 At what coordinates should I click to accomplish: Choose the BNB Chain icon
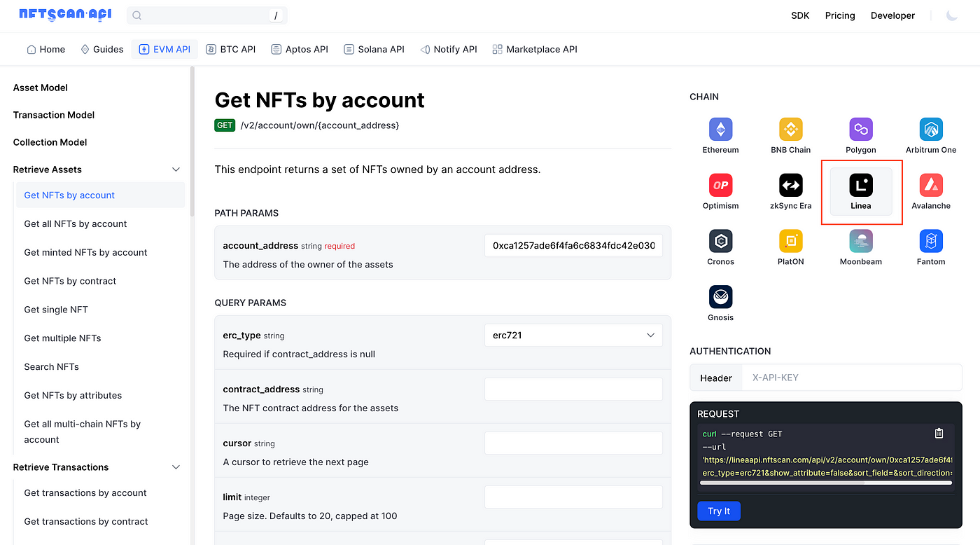790,130
